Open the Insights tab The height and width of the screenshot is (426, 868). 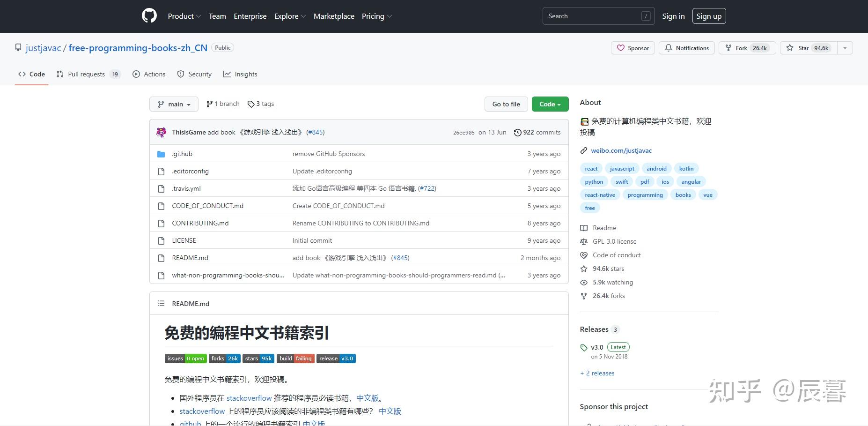(240, 74)
